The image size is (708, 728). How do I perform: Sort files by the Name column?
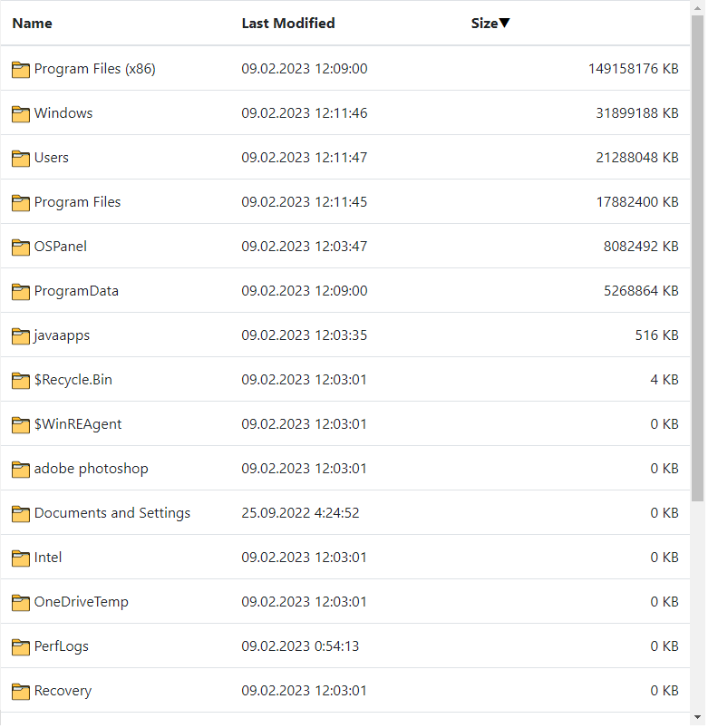pyautogui.click(x=32, y=23)
